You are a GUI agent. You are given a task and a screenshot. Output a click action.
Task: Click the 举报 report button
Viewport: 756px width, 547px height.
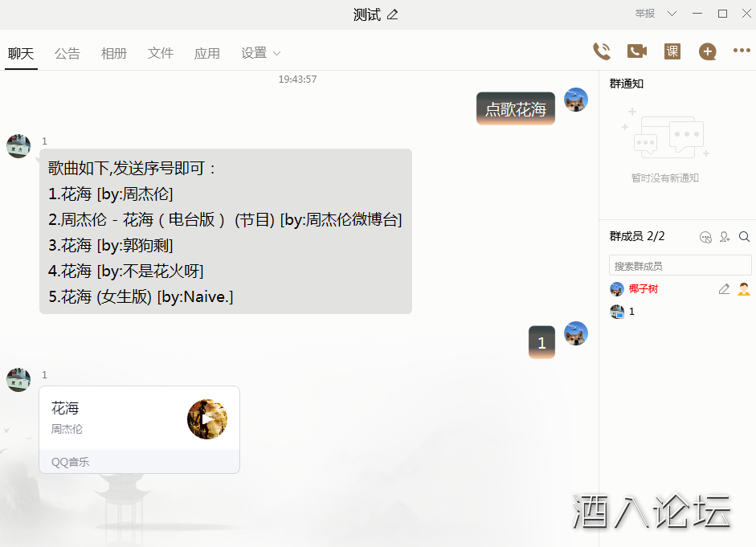click(644, 14)
